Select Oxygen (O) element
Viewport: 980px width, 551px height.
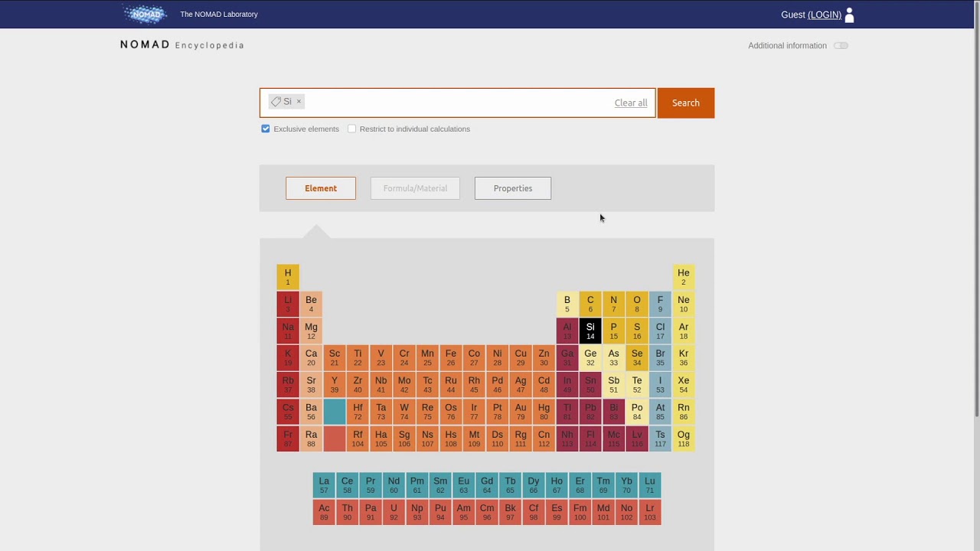coord(637,304)
